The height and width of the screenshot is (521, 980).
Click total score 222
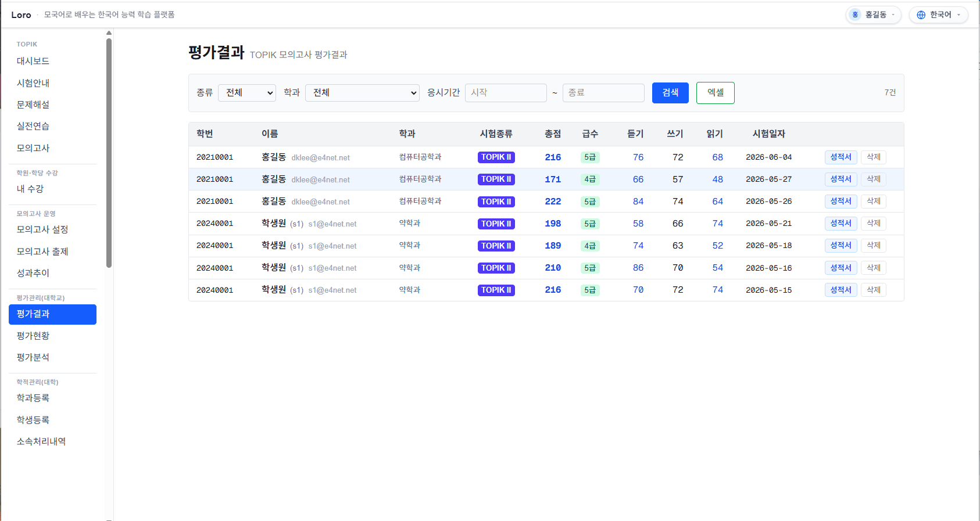[553, 202]
